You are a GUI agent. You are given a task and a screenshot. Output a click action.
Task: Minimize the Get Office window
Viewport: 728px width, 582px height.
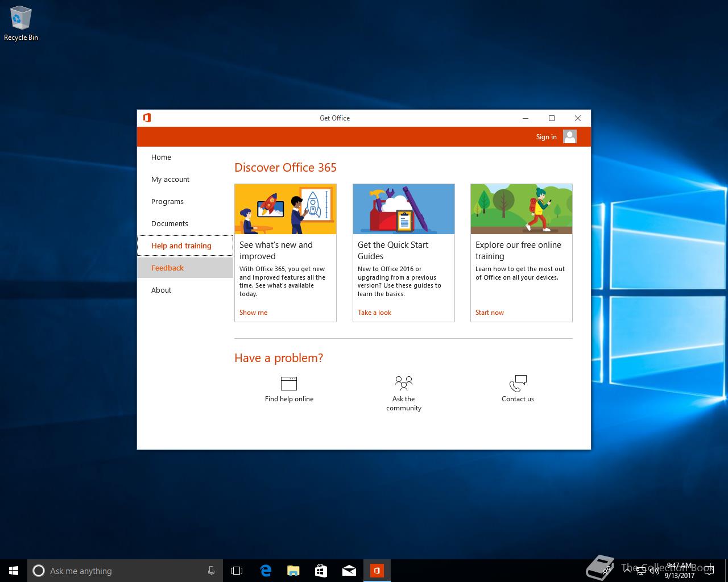click(x=526, y=118)
